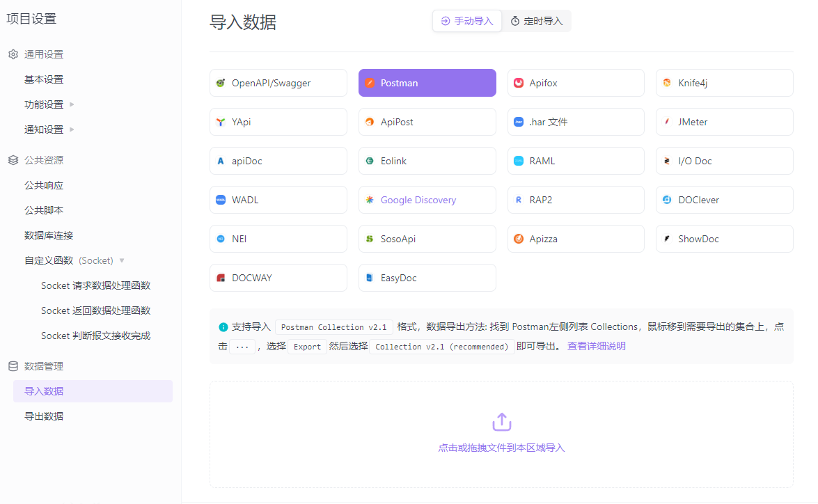The height and width of the screenshot is (504, 818).
Task: Pick the YApi import format
Action: [x=278, y=122]
